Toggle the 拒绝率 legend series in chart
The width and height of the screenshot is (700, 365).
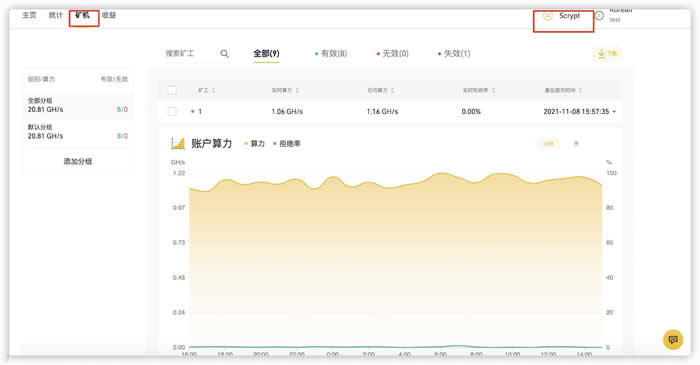(287, 144)
